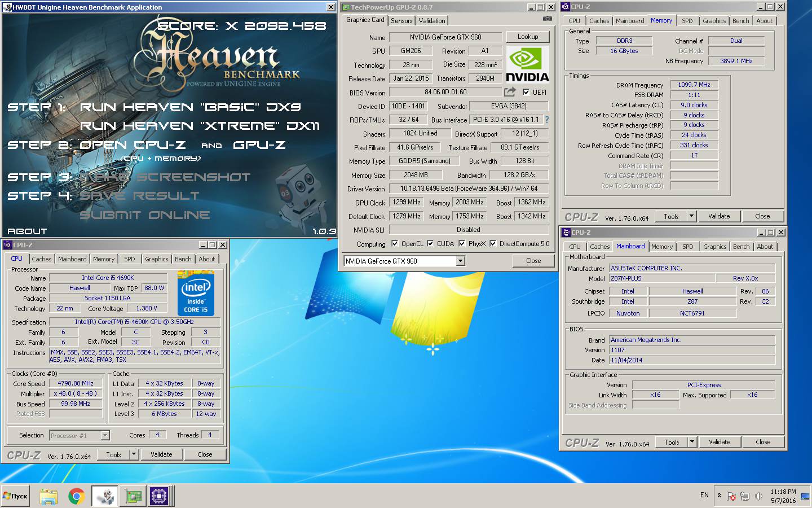812x508 pixels.
Task: Toggle the OpenCL checkbox
Action: [x=395, y=244]
